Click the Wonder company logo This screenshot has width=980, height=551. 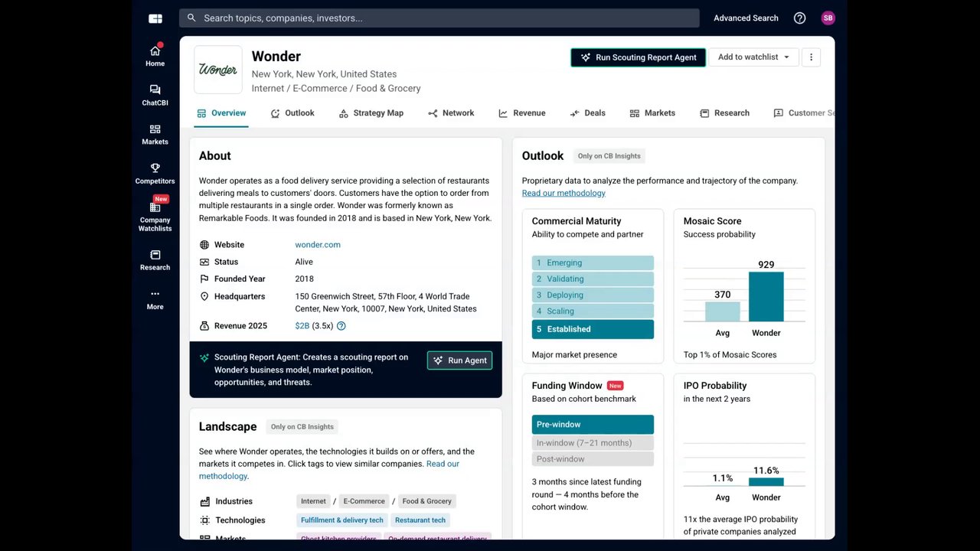[x=218, y=70]
